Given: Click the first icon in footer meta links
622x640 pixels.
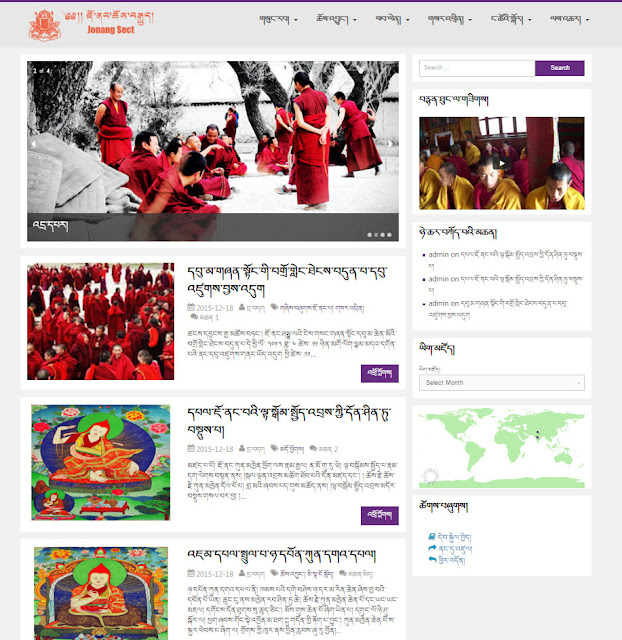Looking at the screenshot, I should pyautogui.click(x=432, y=536).
